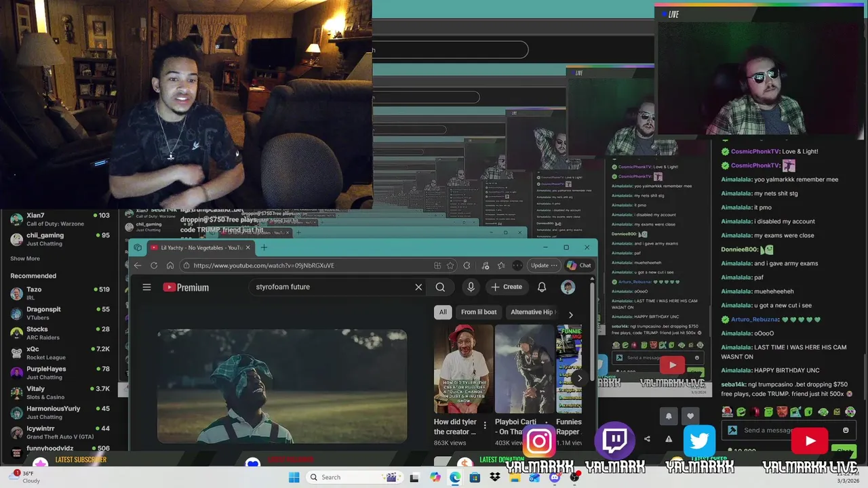868x488 pixels.
Task: Show more filter chips with right arrow
Action: 570,314
